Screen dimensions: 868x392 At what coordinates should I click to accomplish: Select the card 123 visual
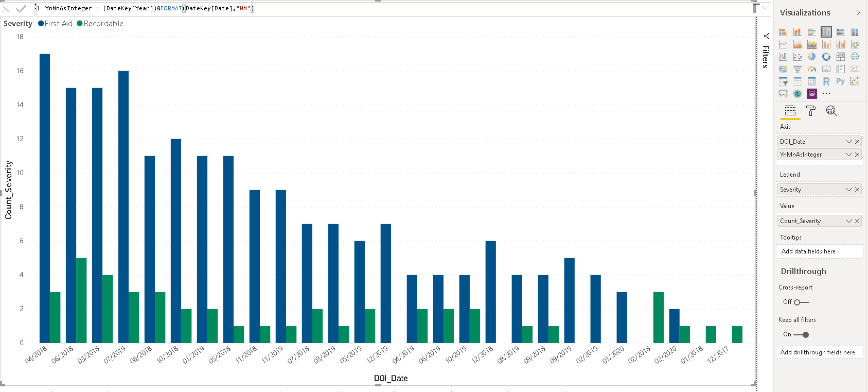[x=826, y=69]
